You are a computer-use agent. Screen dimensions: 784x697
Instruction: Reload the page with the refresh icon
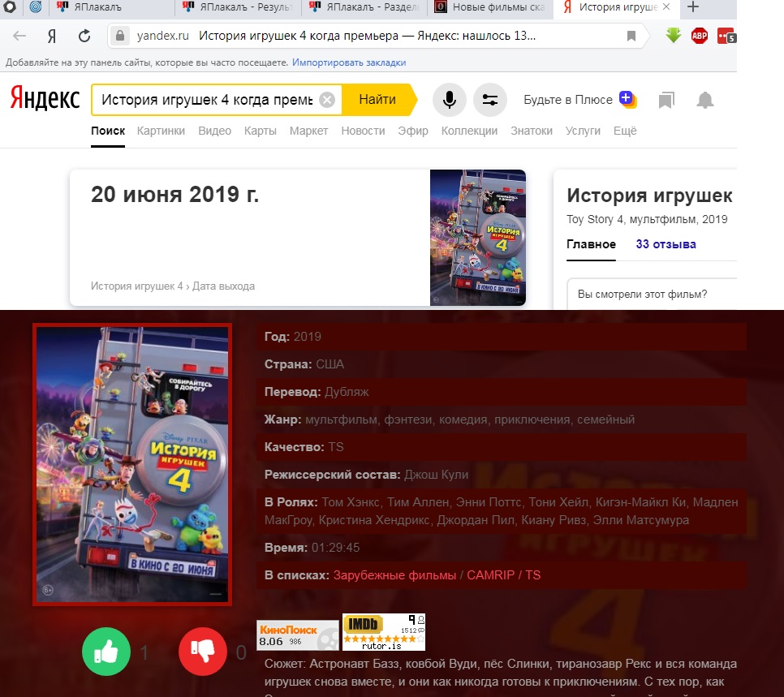pyautogui.click(x=84, y=36)
